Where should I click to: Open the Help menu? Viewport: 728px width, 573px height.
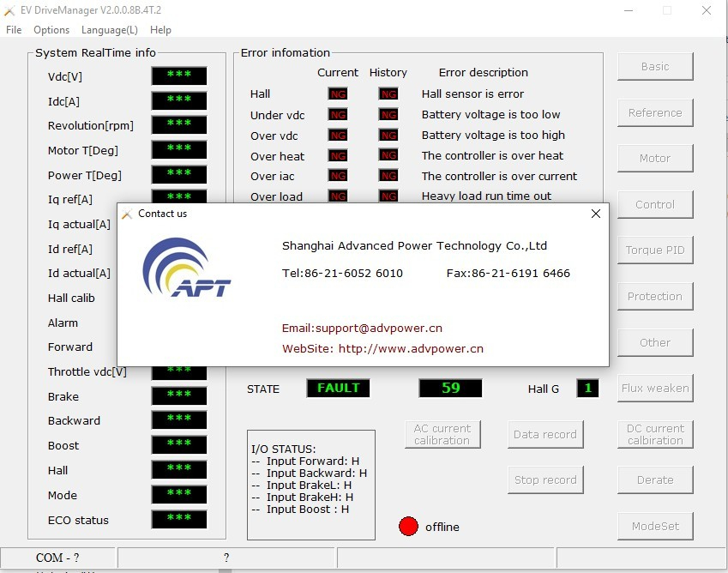(x=160, y=30)
